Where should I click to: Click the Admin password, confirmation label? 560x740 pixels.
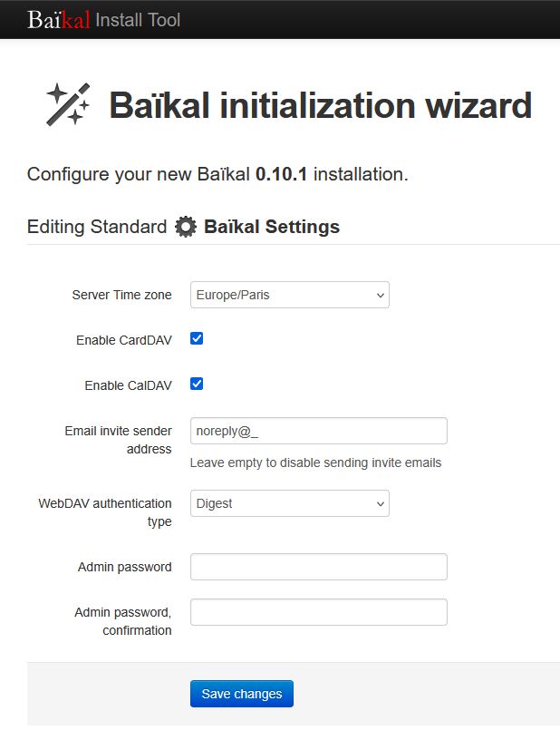pos(122,621)
